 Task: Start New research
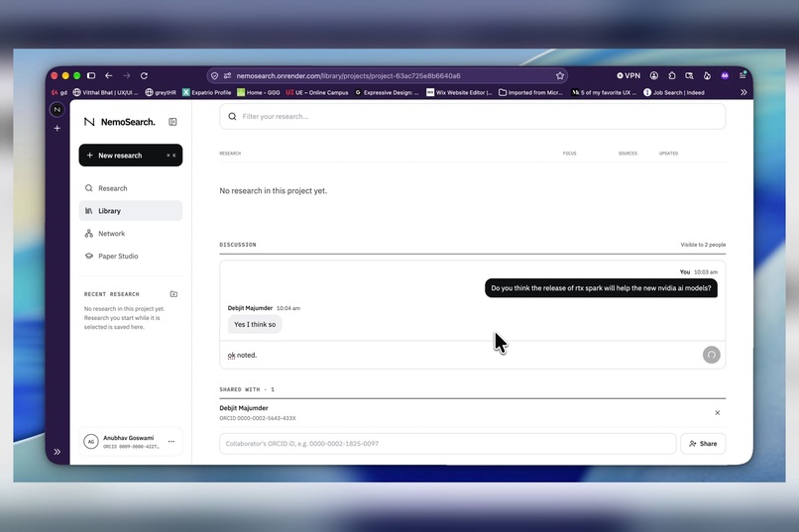131,156
